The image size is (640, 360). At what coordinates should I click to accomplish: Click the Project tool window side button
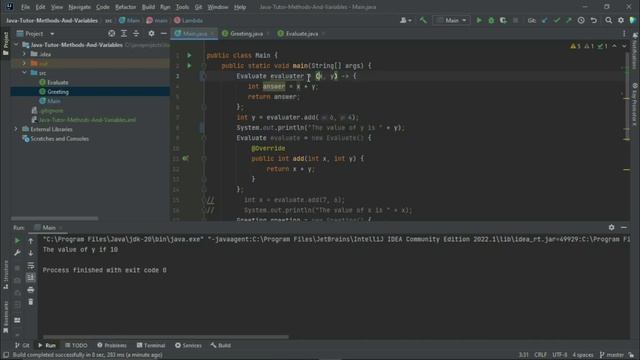tap(5, 44)
